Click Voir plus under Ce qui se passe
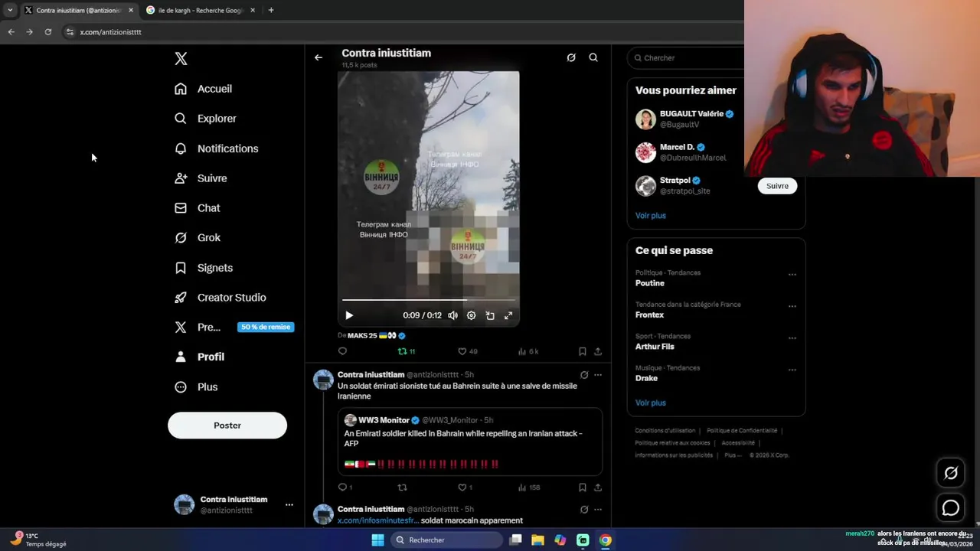This screenshot has height=551, width=980. coord(651,403)
